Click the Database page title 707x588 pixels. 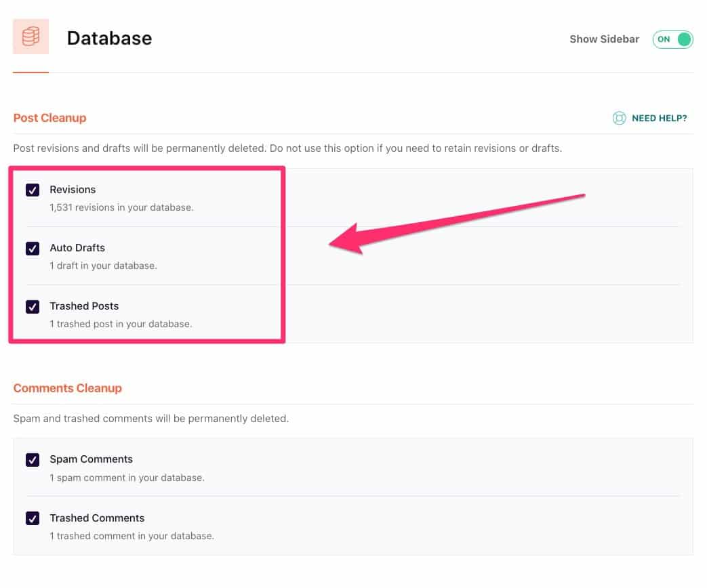[x=109, y=38]
